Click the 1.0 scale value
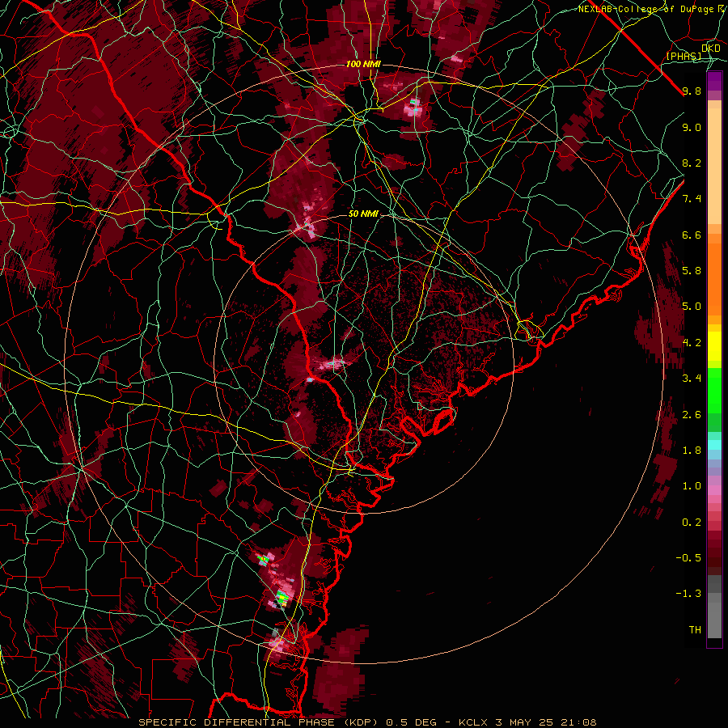This screenshot has height=728, width=728. 692,486
